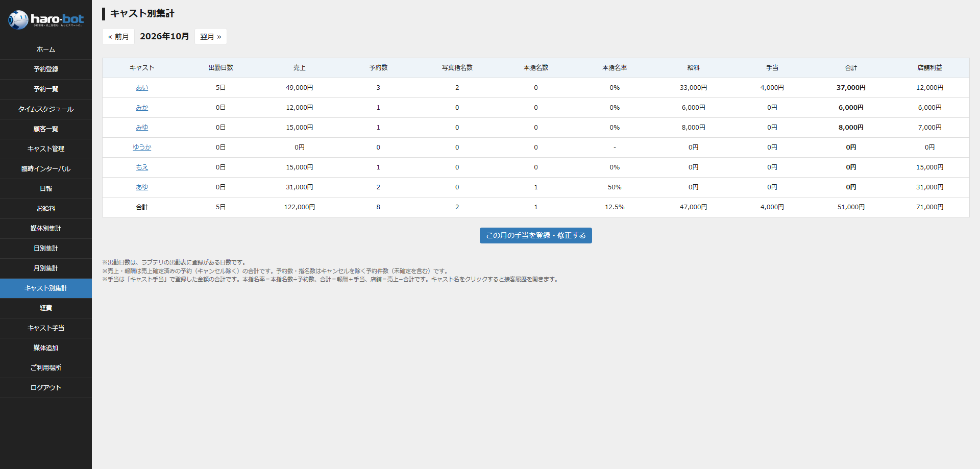Open the ホーム menu item
The width and height of the screenshot is (980, 469).
click(x=46, y=50)
